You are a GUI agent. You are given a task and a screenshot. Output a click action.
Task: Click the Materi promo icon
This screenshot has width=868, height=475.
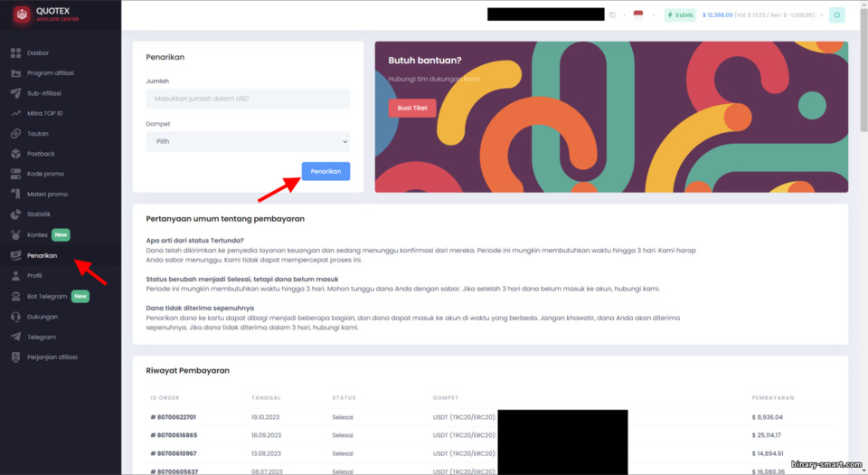(15, 194)
